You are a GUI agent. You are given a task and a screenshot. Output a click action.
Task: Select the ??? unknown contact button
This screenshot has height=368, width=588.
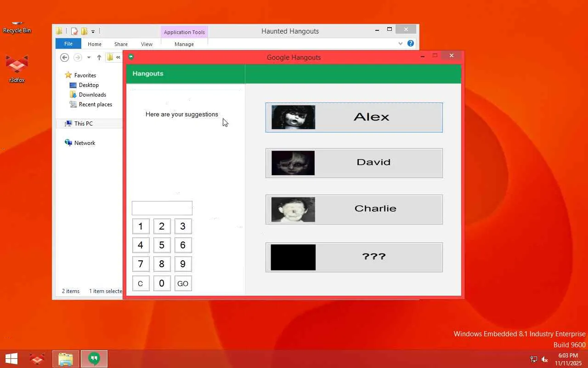(x=354, y=257)
